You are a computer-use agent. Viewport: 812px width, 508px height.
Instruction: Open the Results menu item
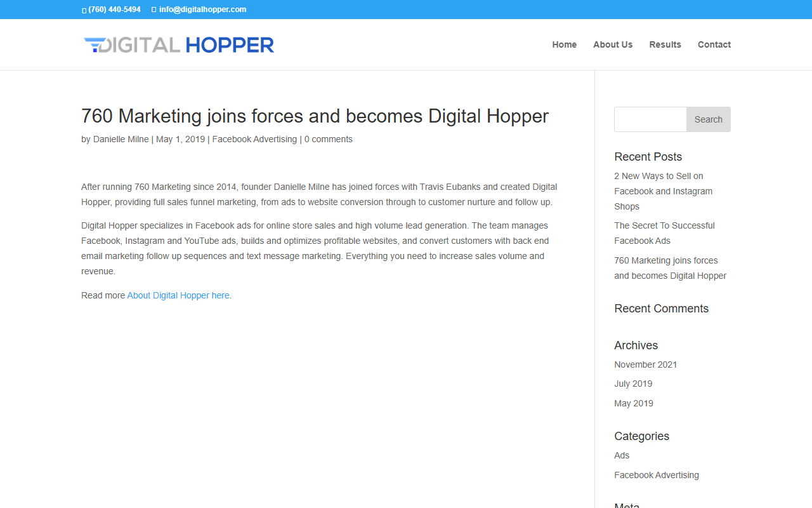pos(665,44)
